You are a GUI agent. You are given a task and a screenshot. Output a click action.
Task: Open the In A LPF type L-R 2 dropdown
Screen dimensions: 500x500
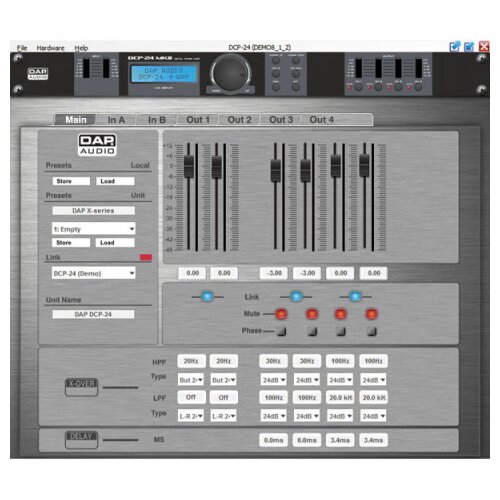pos(191,416)
